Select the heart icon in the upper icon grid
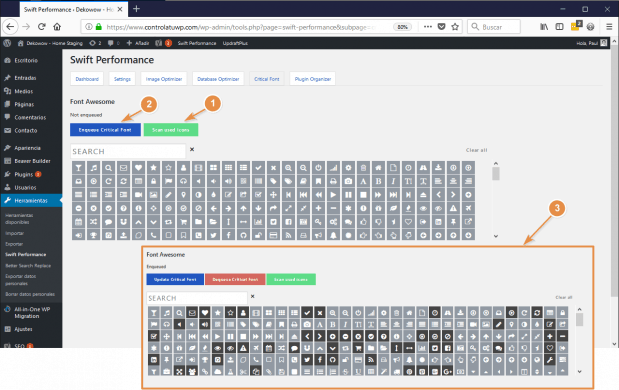Screen dimensions: 619x390 (x=139, y=168)
